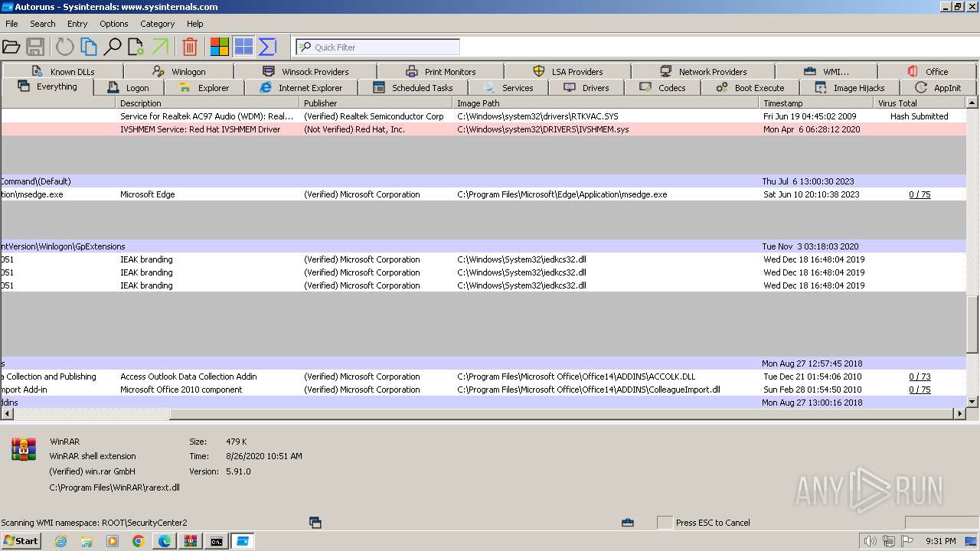Click the Refresh scan toolbar icon

[x=64, y=47]
